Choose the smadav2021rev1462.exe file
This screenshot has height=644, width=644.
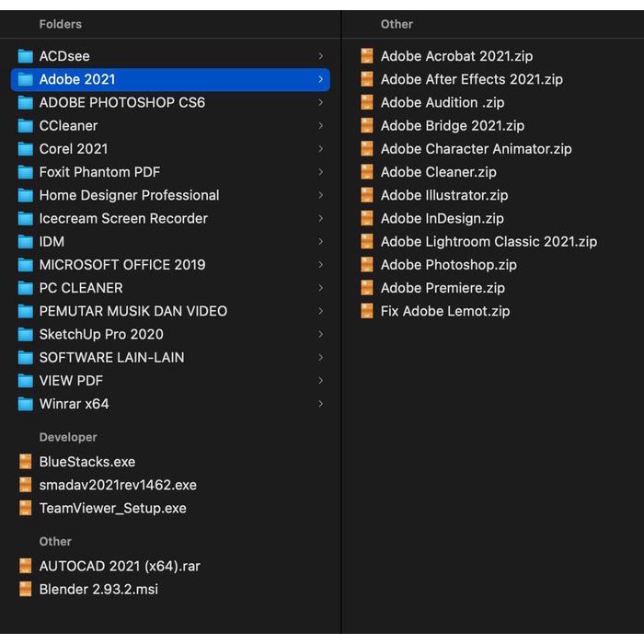pos(118,485)
